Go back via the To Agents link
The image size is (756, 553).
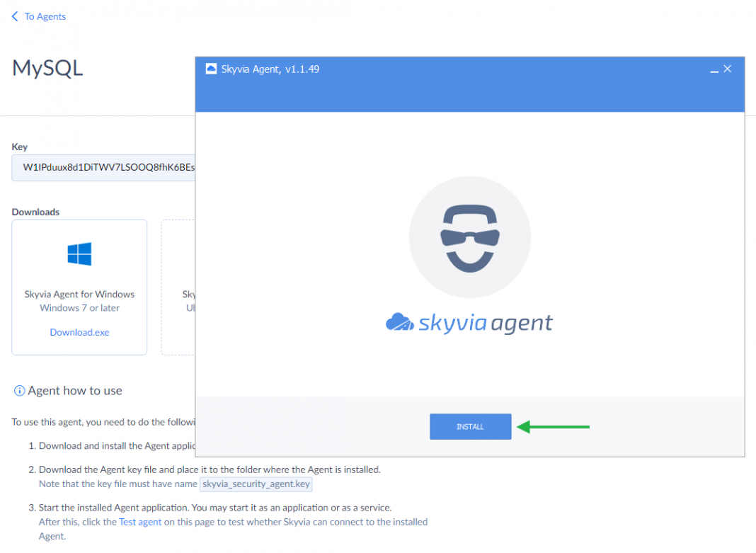pyautogui.click(x=45, y=16)
